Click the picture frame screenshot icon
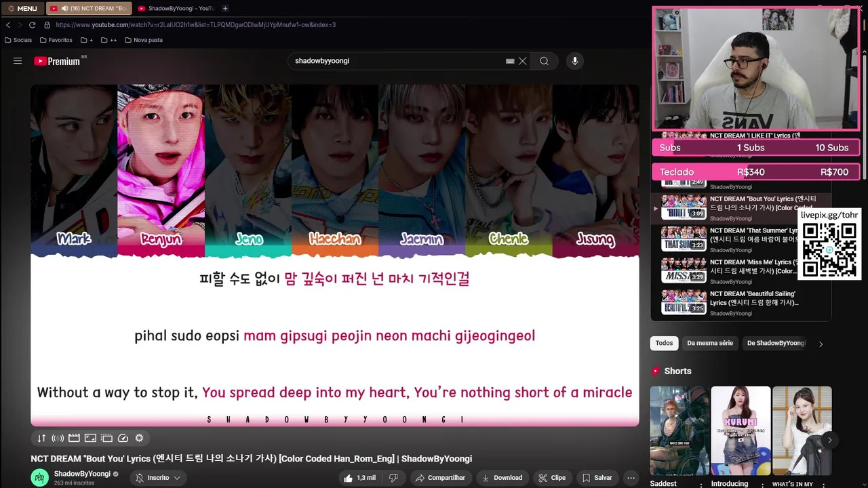Screen dimensions: 868x488 point(90,438)
